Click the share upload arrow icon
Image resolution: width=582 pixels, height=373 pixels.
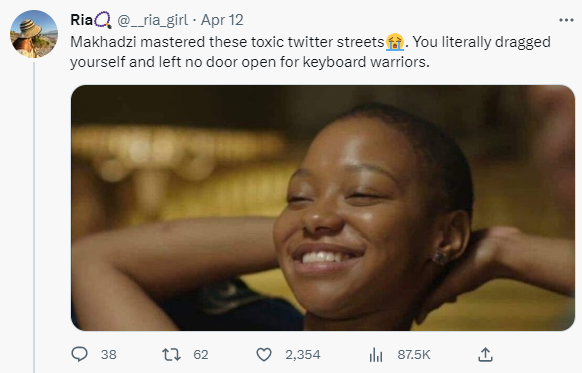pos(485,354)
